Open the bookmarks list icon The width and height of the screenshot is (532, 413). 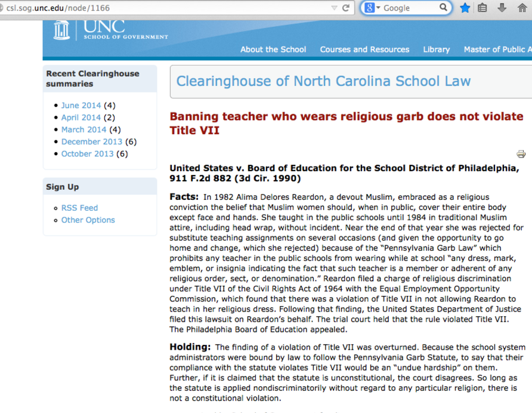pos(482,8)
